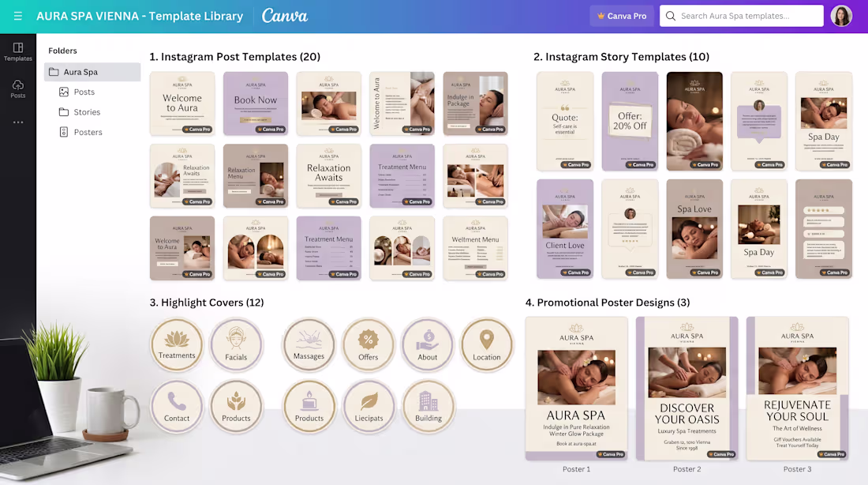Open the Quote: Self-care story template
868x485 pixels.
[565, 121]
